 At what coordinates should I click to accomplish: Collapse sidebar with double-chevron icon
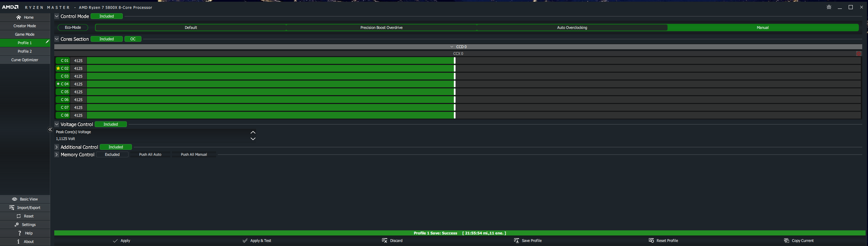(50, 129)
